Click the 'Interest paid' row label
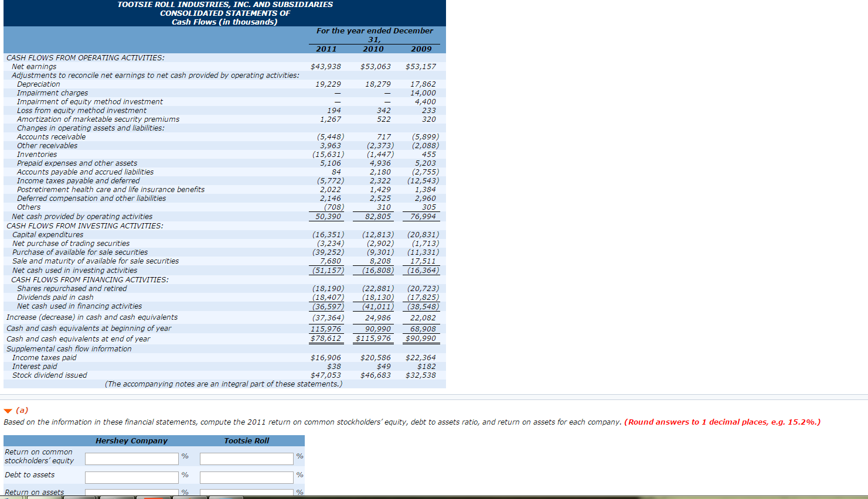 pyautogui.click(x=35, y=366)
